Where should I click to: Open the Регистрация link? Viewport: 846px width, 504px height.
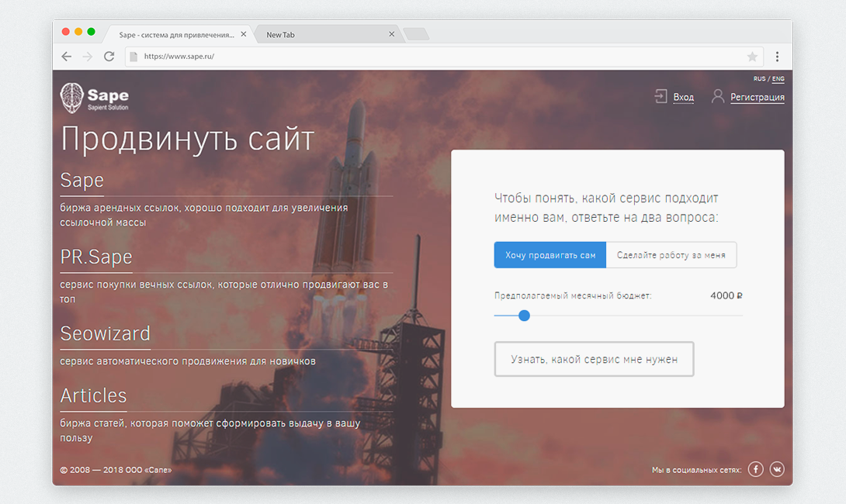(757, 97)
